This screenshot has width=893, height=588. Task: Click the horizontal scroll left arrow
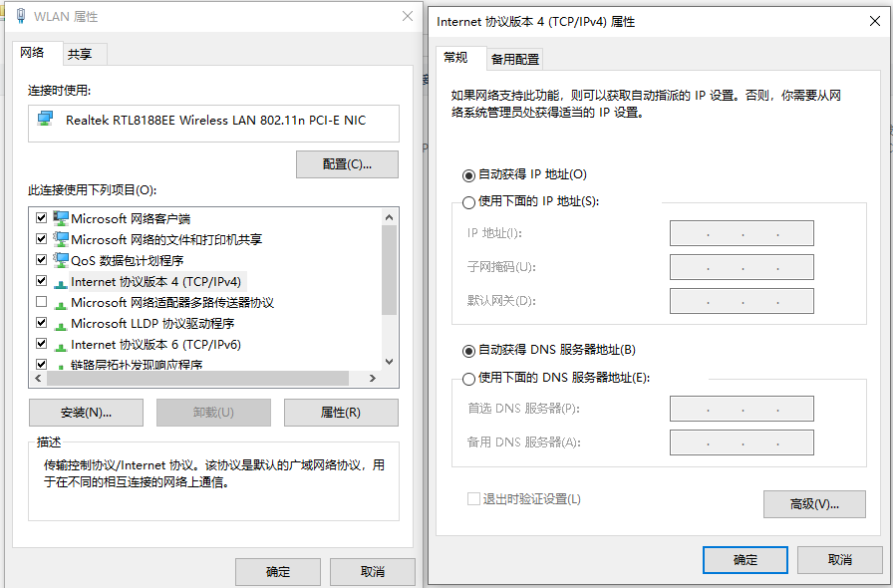click(x=38, y=379)
